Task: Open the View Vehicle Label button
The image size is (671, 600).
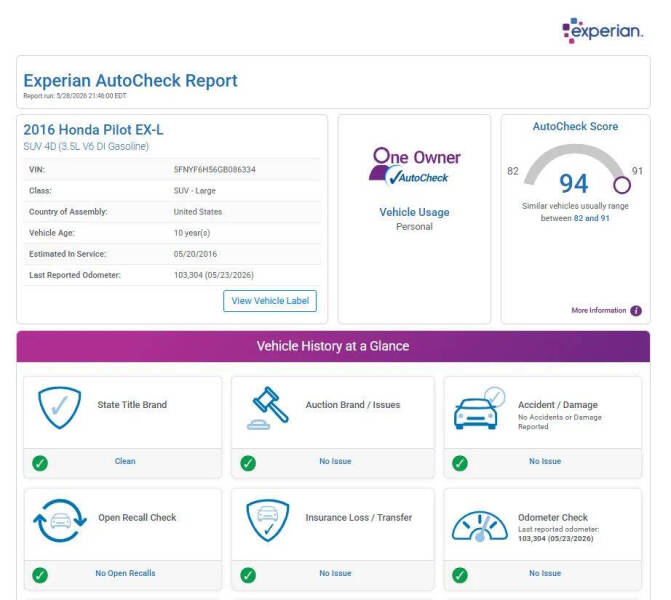Action: tap(270, 301)
